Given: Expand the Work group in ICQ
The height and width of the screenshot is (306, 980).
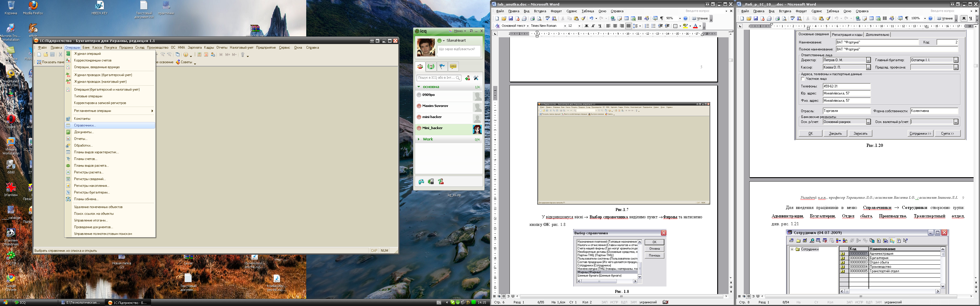Looking at the screenshot, I should pyautogui.click(x=419, y=139).
